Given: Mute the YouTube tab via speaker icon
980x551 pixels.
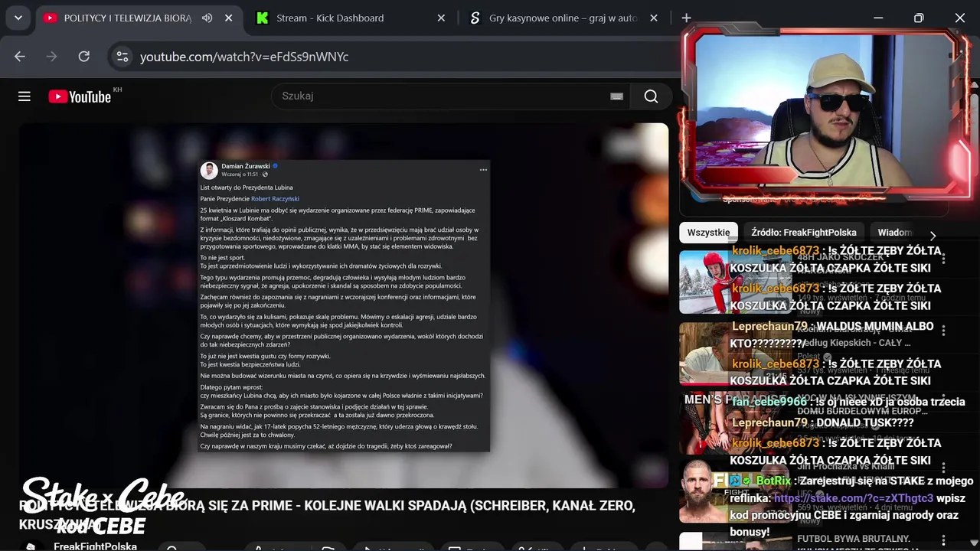Looking at the screenshot, I should (x=207, y=18).
